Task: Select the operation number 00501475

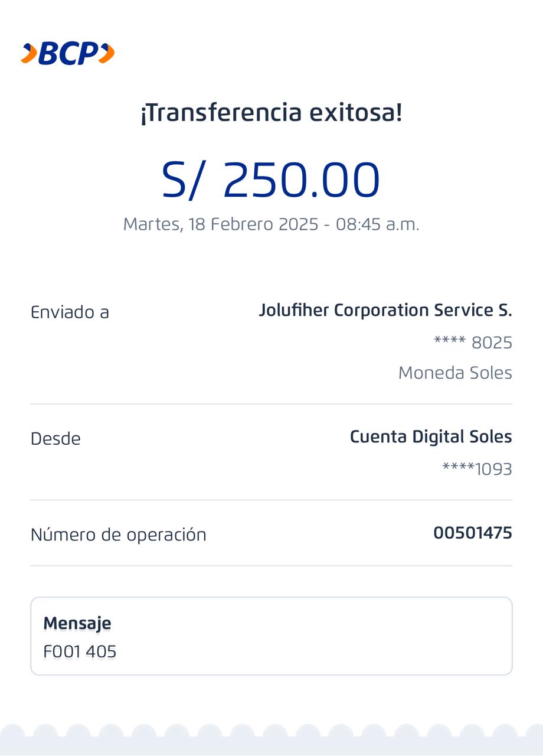Action: coord(473,533)
